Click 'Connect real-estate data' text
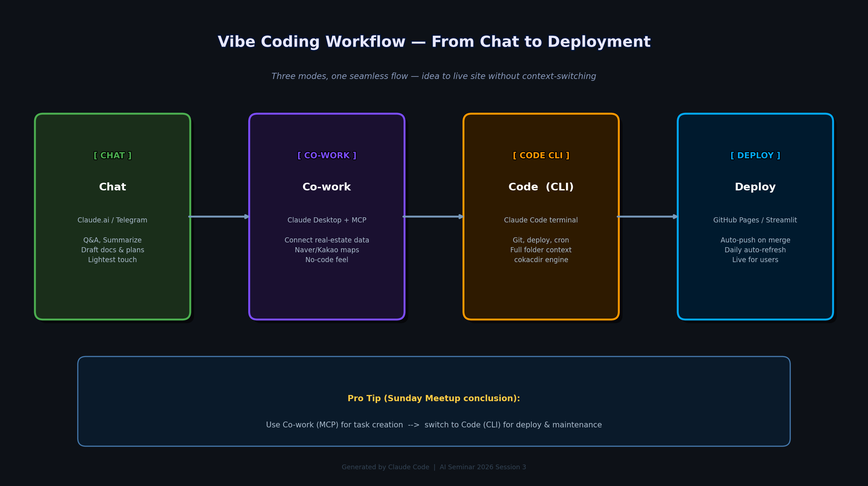Viewport: 868px width, 486px height. point(327,240)
